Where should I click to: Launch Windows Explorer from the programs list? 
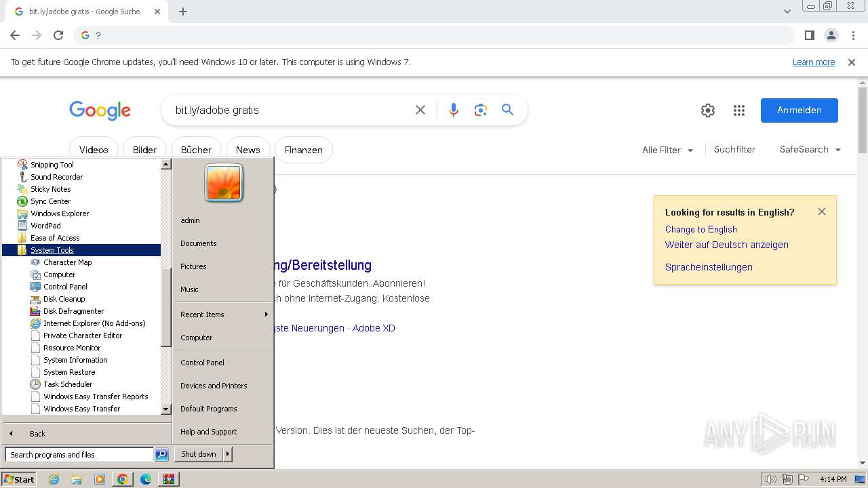pos(60,213)
